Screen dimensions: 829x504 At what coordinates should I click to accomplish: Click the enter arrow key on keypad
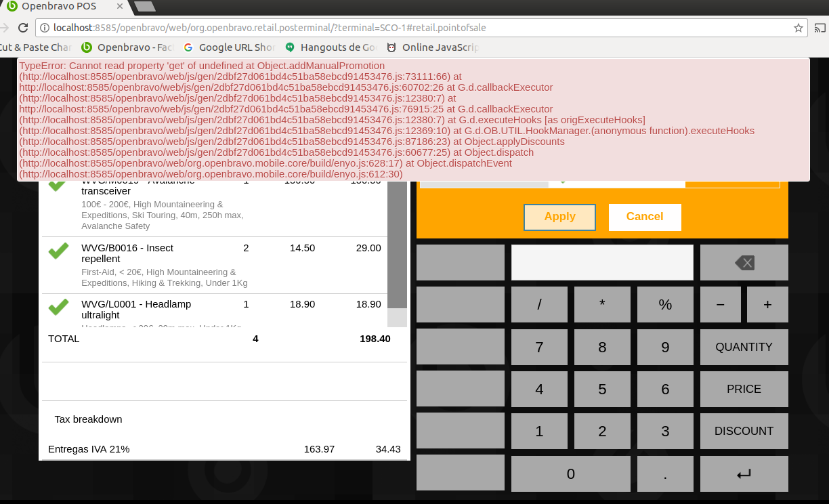[x=744, y=474]
